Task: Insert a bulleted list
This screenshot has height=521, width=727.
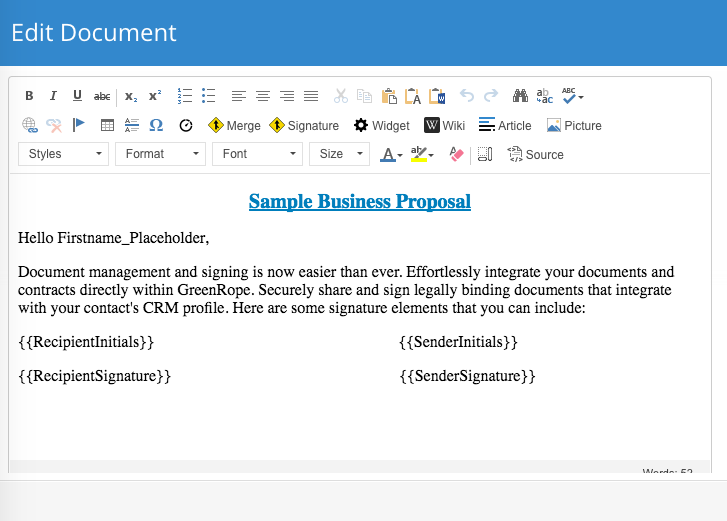Action: tap(209, 96)
